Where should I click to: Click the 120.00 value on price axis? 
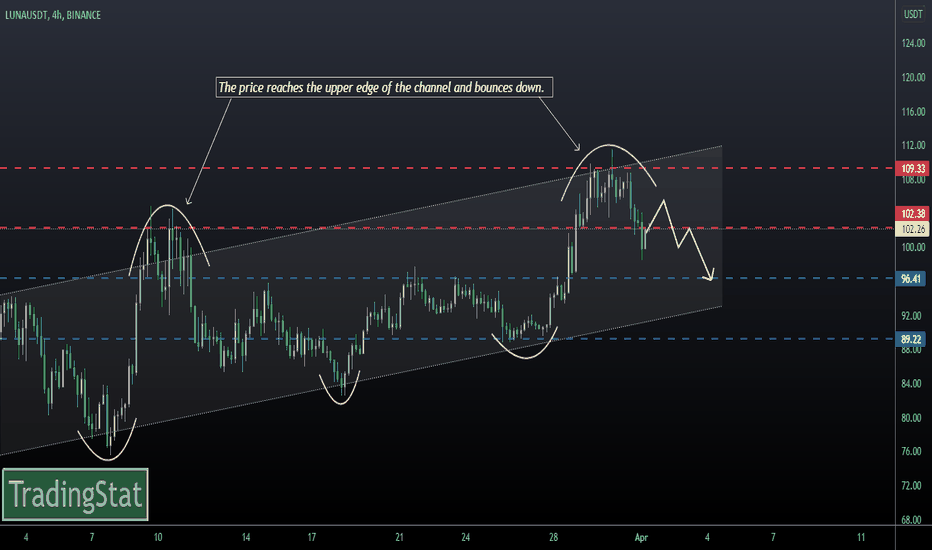tap(913, 77)
